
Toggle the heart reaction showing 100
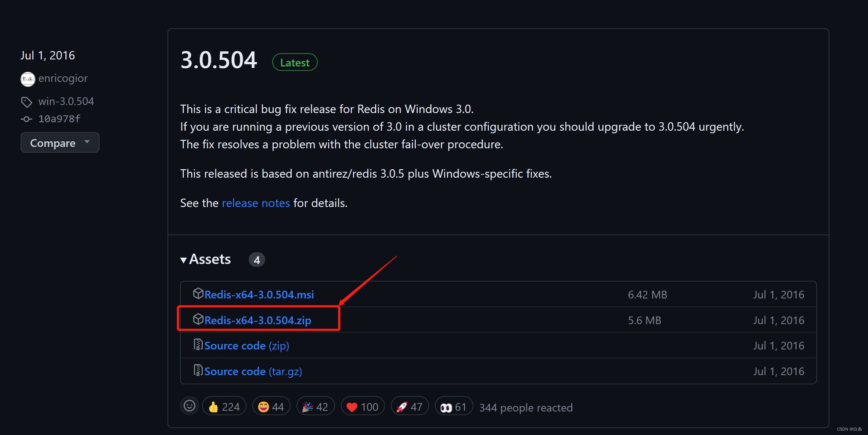click(363, 407)
